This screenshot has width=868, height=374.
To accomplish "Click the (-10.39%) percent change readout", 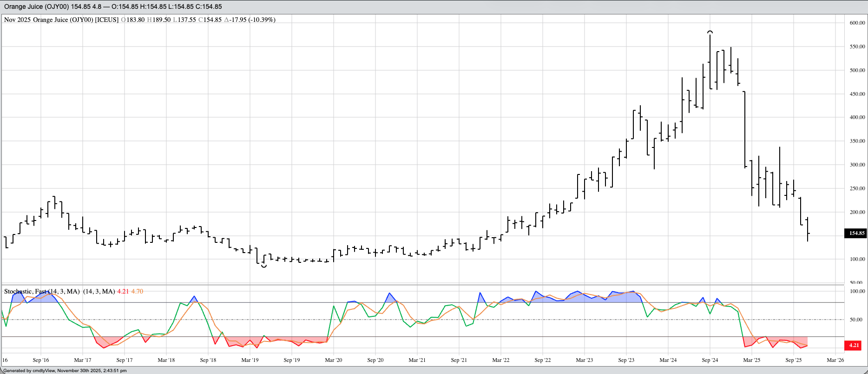I will (262, 20).
